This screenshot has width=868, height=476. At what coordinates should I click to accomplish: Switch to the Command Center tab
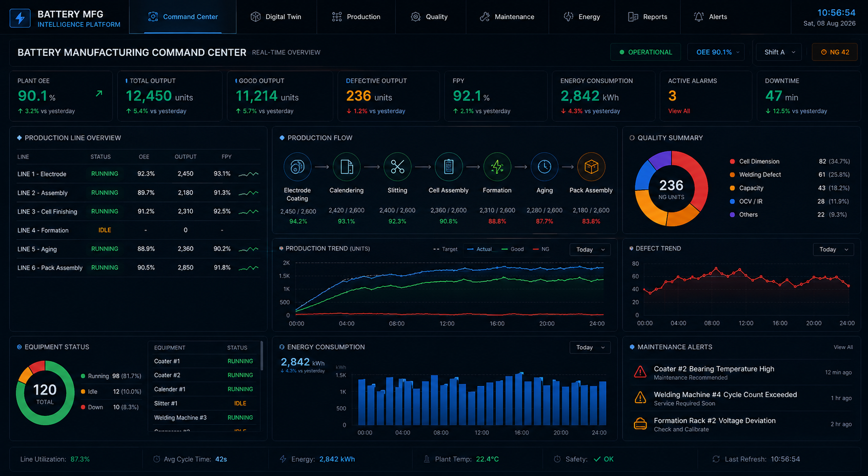click(x=183, y=17)
